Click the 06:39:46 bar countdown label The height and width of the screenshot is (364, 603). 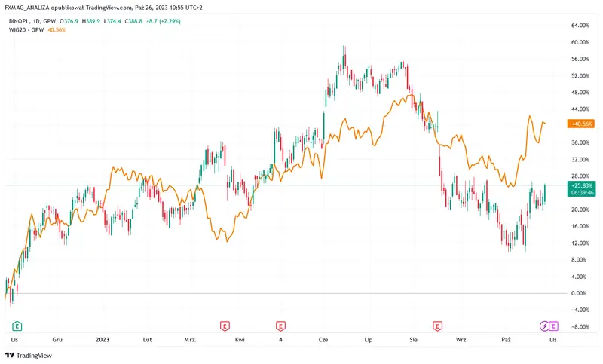pyautogui.click(x=583, y=192)
